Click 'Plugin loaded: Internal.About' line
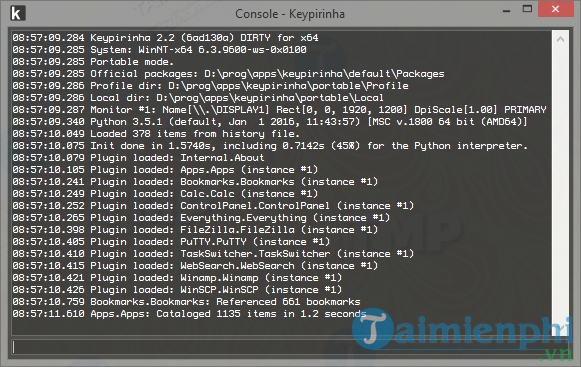This screenshot has height=367, width=581. pyautogui.click(x=138, y=158)
